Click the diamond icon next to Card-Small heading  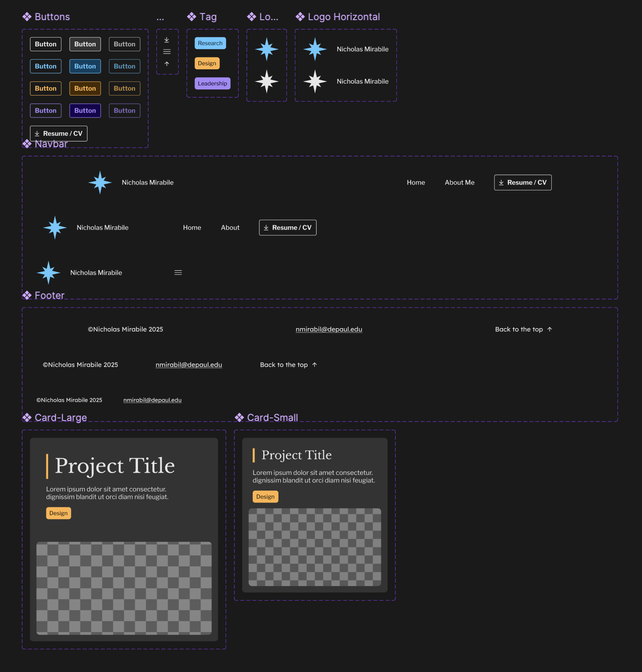tap(239, 417)
